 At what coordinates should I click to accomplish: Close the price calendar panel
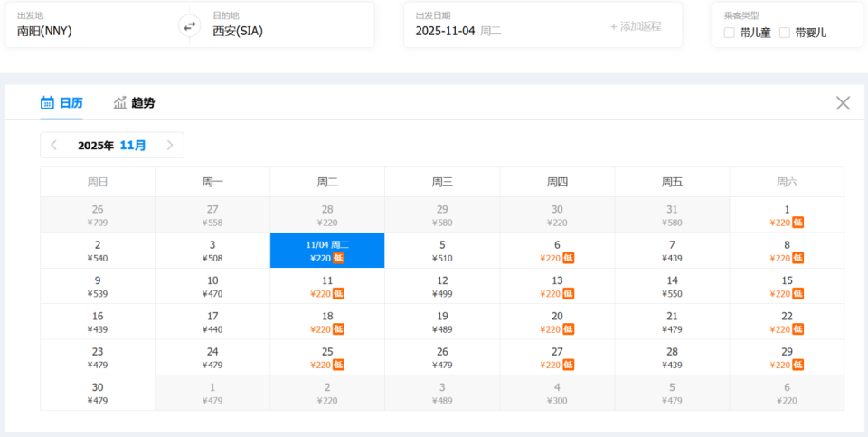843,103
